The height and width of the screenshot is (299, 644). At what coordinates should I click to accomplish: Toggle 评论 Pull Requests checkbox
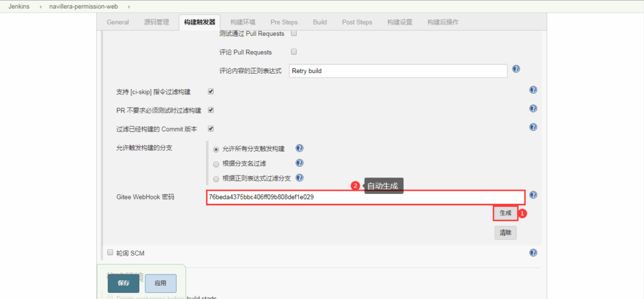tap(294, 52)
